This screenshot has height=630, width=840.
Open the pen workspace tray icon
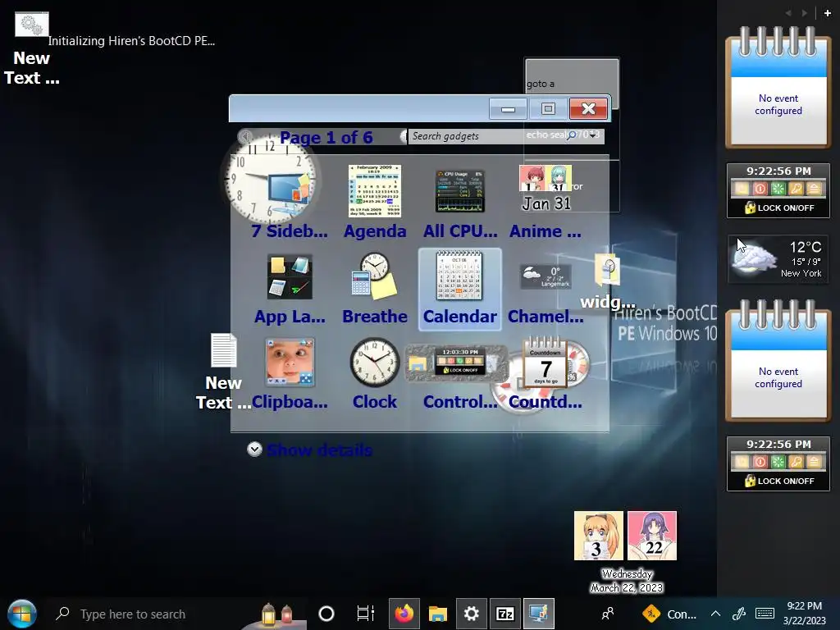[x=739, y=614]
